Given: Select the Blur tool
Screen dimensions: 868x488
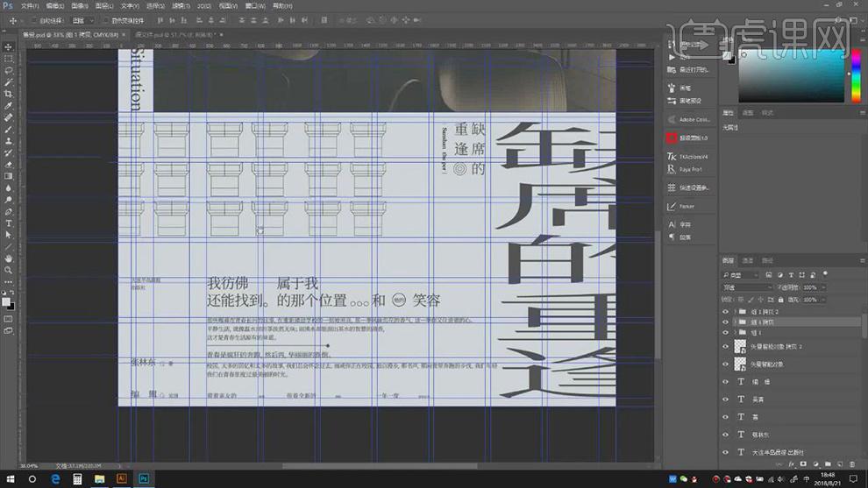Looking at the screenshot, I should 8,188.
